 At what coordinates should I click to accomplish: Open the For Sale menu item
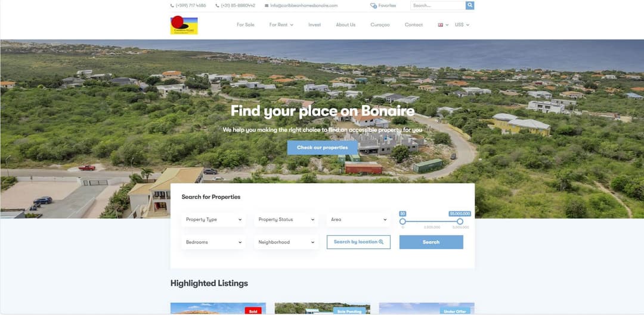tap(246, 24)
